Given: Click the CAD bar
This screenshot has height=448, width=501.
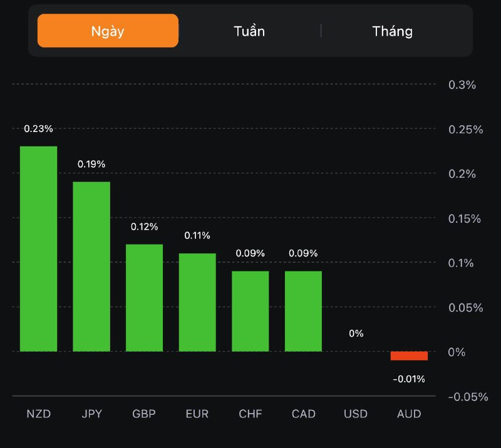Looking at the screenshot, I should 303,311.
